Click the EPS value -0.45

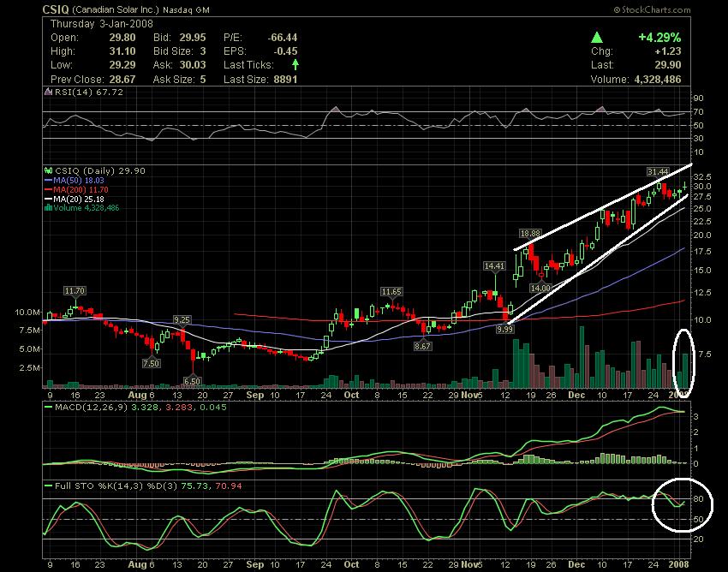tap(285, 51)
